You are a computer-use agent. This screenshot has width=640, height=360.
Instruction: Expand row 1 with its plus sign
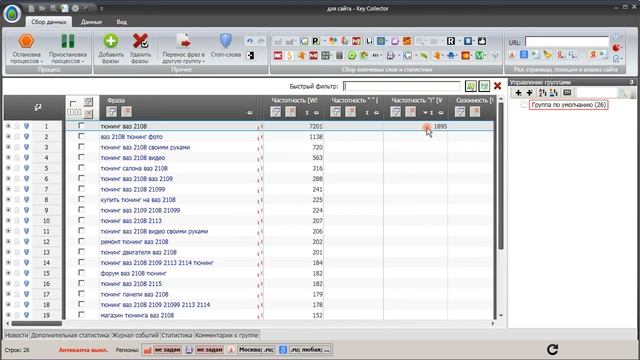[x=8, y=126]
